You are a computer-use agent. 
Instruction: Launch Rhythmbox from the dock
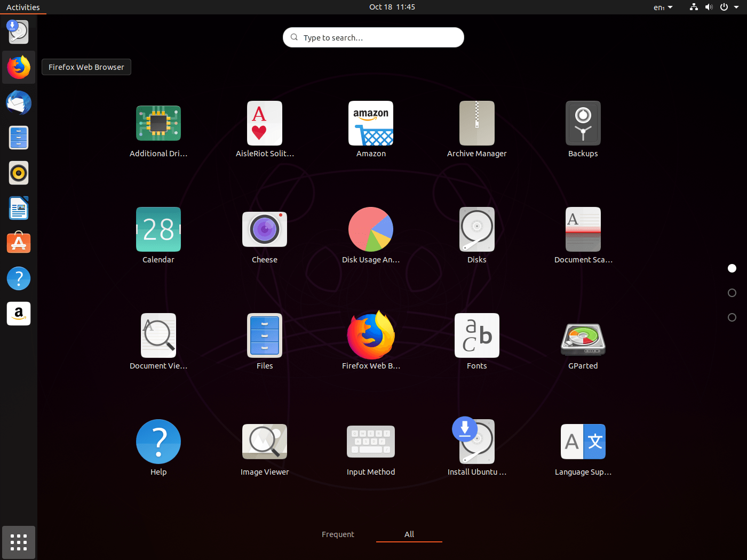(19, 173)
